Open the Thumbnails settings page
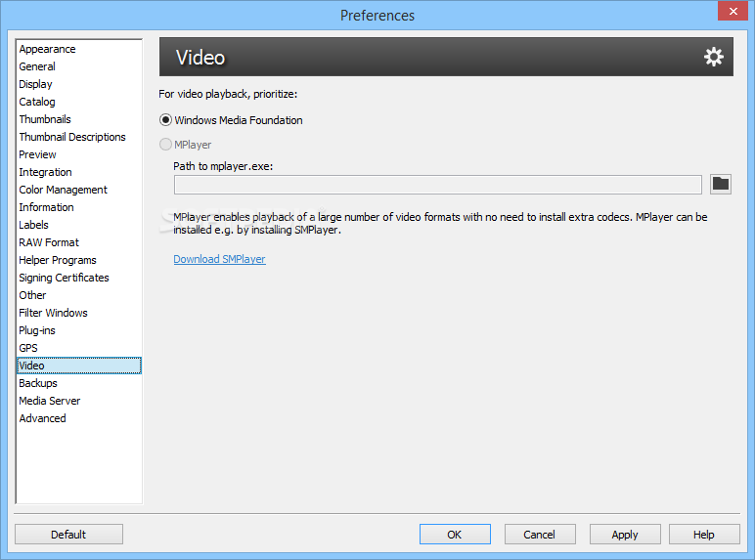Viewport: 755px width, 560px height. pyautogui.click(x=79, y=119)
